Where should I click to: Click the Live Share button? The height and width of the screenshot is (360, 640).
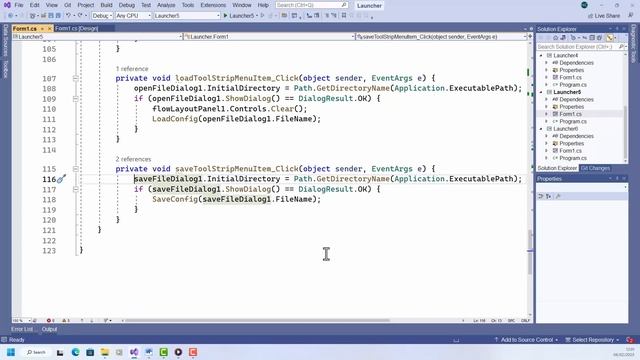604,16
